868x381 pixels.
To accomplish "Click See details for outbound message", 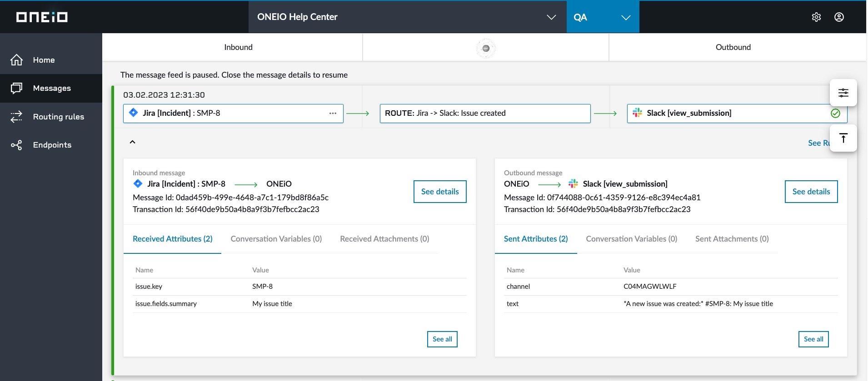I will [x=811, y=192].
